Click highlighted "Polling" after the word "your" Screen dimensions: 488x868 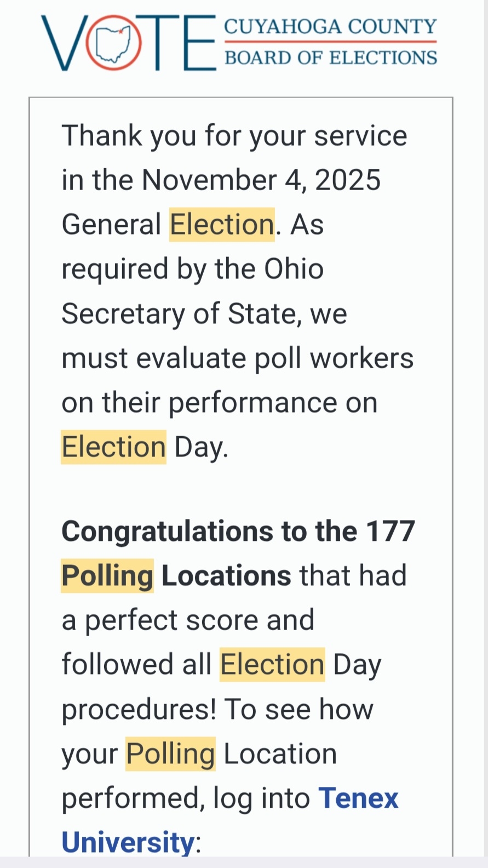(170, 754)
